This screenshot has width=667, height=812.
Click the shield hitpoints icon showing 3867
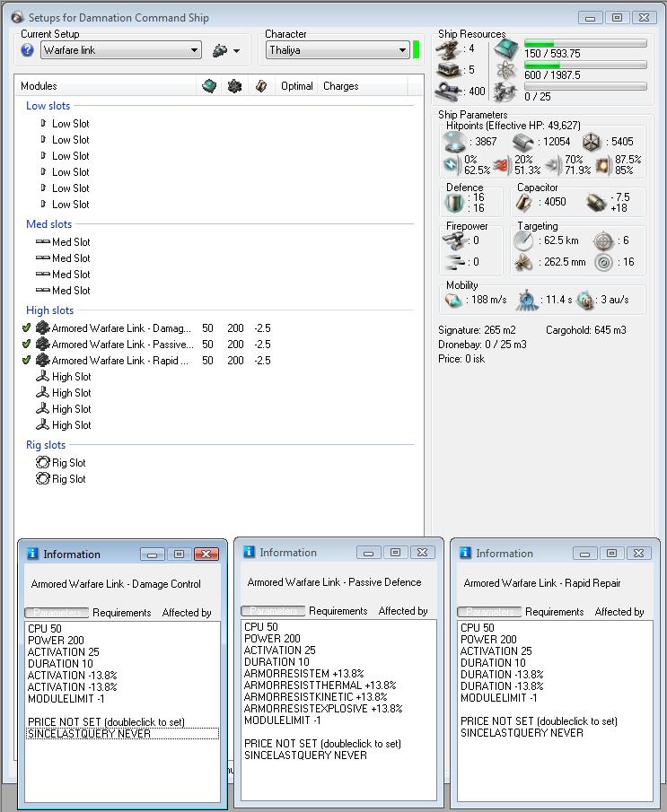(455, 142)
